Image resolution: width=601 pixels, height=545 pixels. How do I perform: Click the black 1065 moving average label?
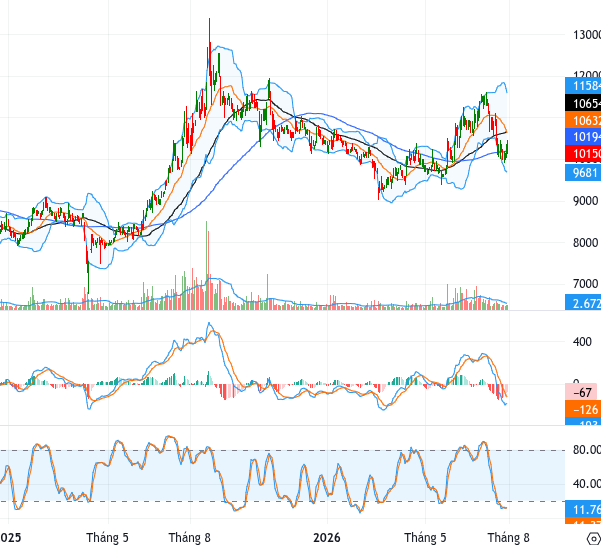(x=583, y=103)
